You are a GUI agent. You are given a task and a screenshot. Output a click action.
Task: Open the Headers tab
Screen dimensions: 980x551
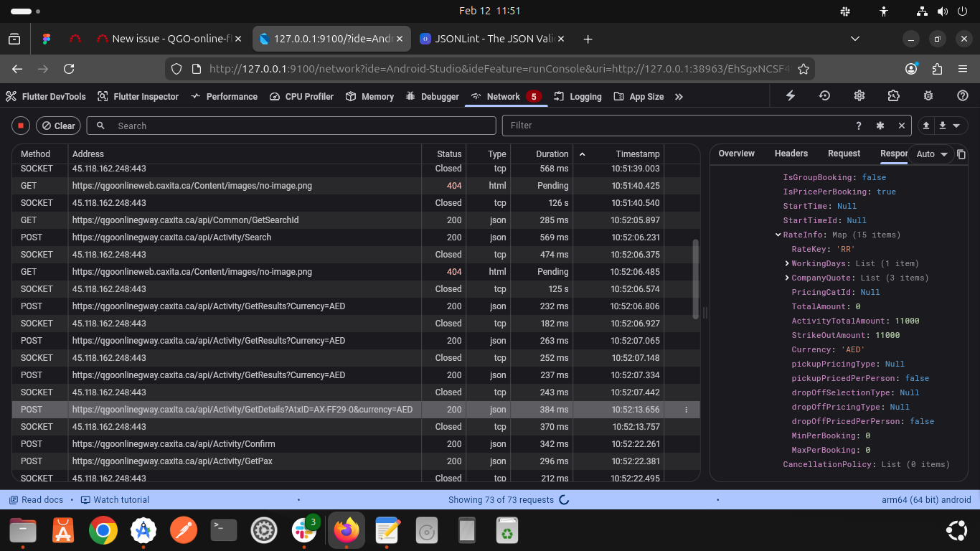[x=791, y=154]
